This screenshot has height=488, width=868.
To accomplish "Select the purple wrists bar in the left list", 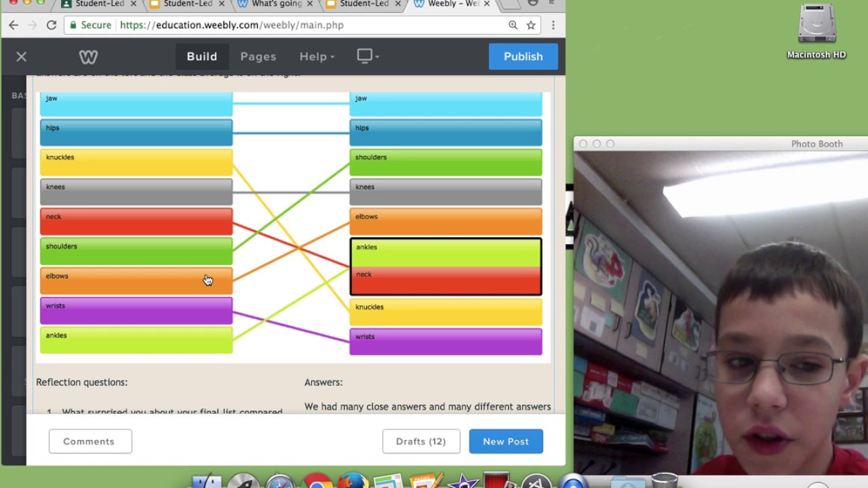I will click(136, 311).
